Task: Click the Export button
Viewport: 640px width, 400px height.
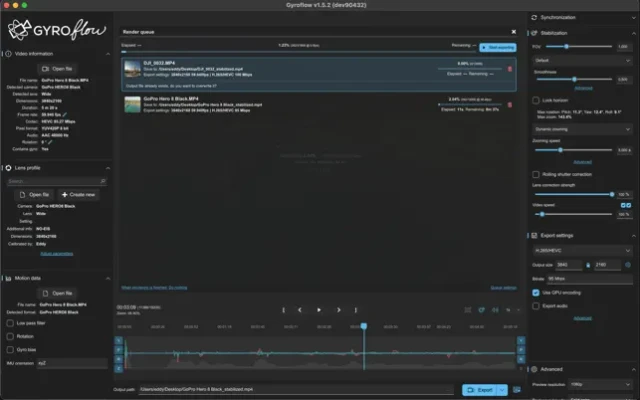Action: coord(479,389)
